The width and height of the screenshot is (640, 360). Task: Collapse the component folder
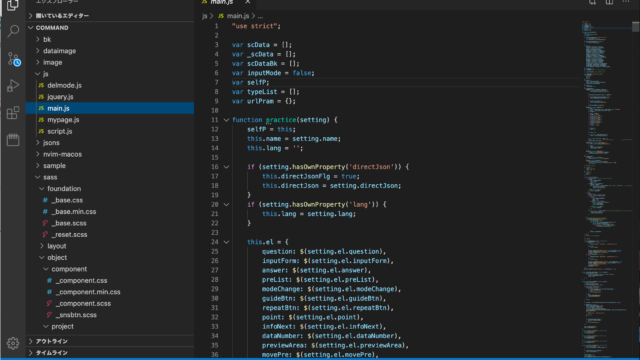46,269
